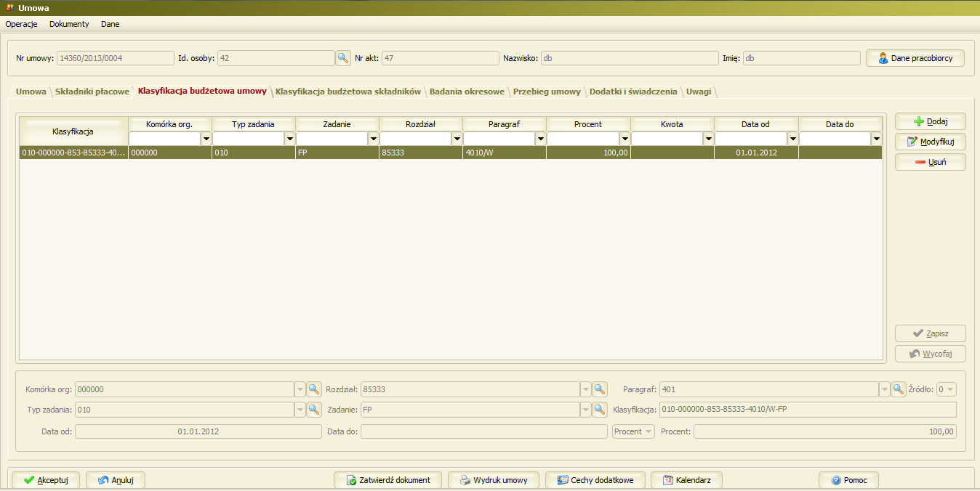
Task: Click the Zapisz save button
Action: pyautogui.click(x=931, y=333)
